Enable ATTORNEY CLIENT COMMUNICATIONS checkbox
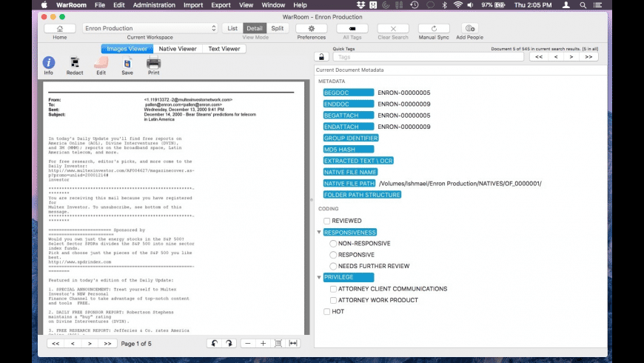This screenshot has height=363, width=644. pyautogui.click(x=334, y=289)
